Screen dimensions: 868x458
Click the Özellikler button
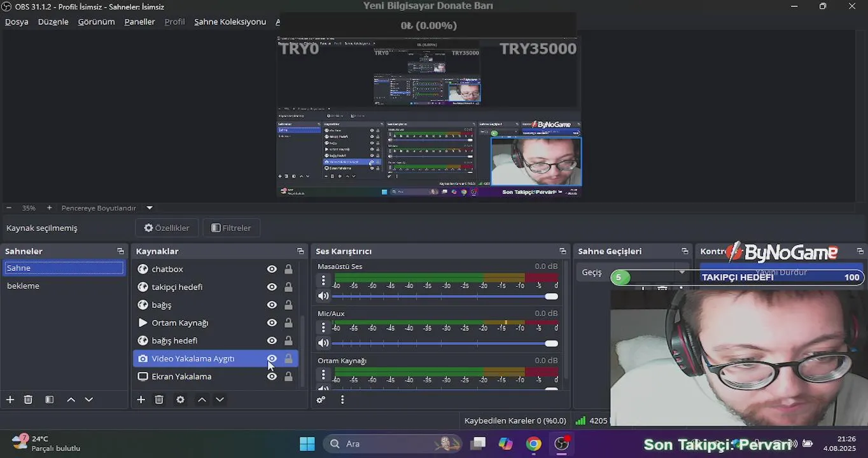[167, 228]
